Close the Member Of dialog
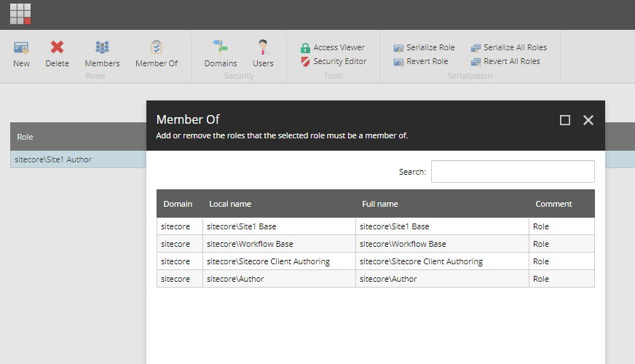 (x=588, y=120)
